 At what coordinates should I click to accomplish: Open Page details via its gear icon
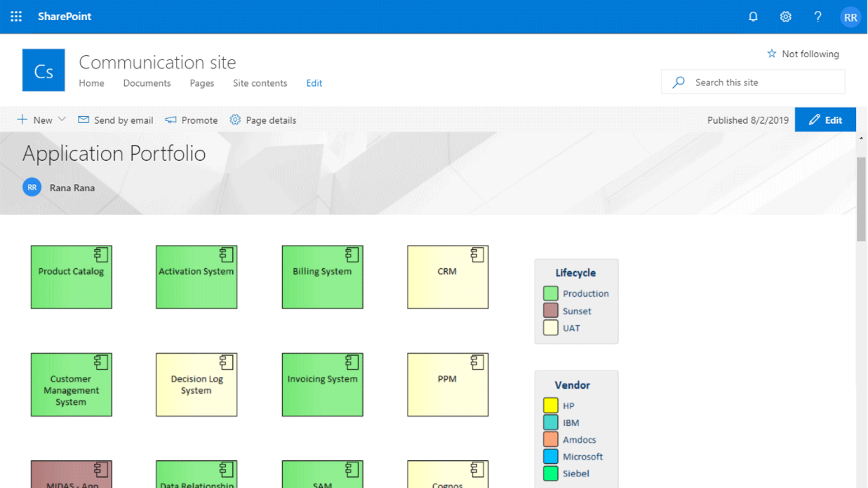click(235, 120)
